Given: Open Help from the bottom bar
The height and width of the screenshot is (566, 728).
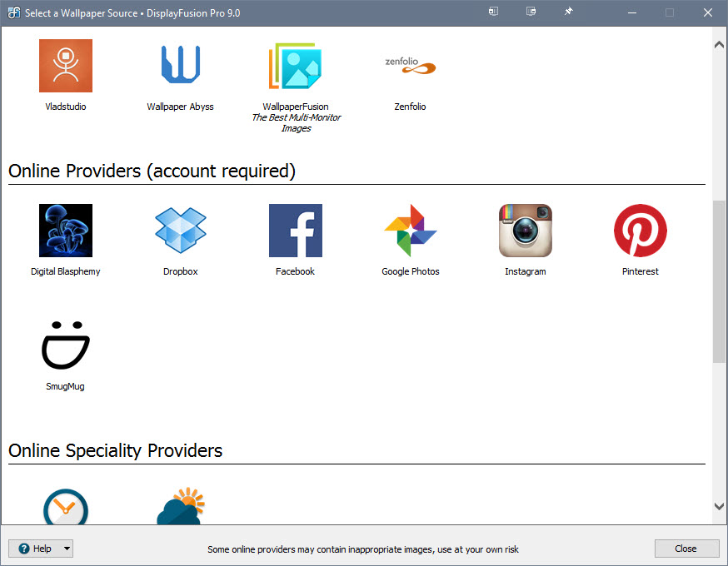Looking at the screenshot, I should click(35, 548).
